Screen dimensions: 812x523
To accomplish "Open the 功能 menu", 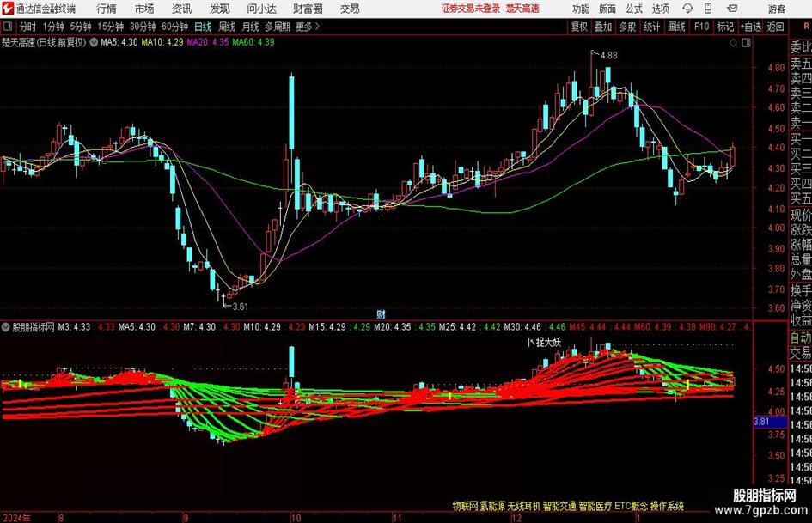I will click(x=581, y=9).
